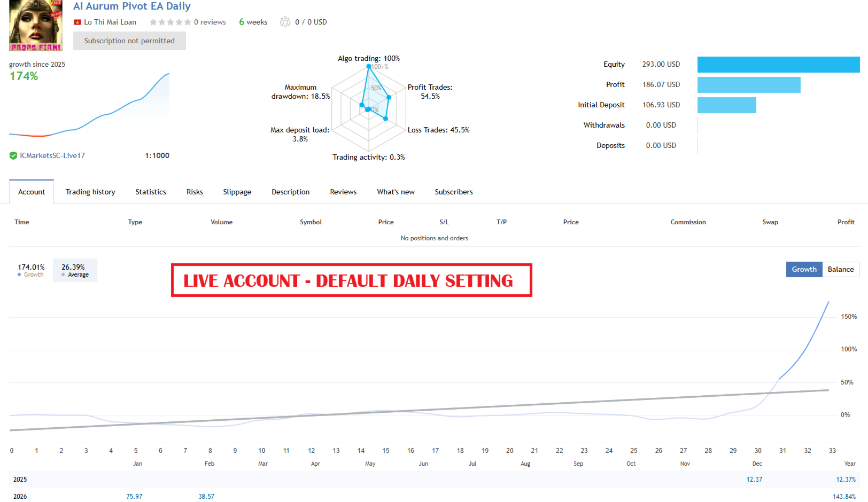
Task: Open the Risks tab
Action: click(x=195, y=192)
